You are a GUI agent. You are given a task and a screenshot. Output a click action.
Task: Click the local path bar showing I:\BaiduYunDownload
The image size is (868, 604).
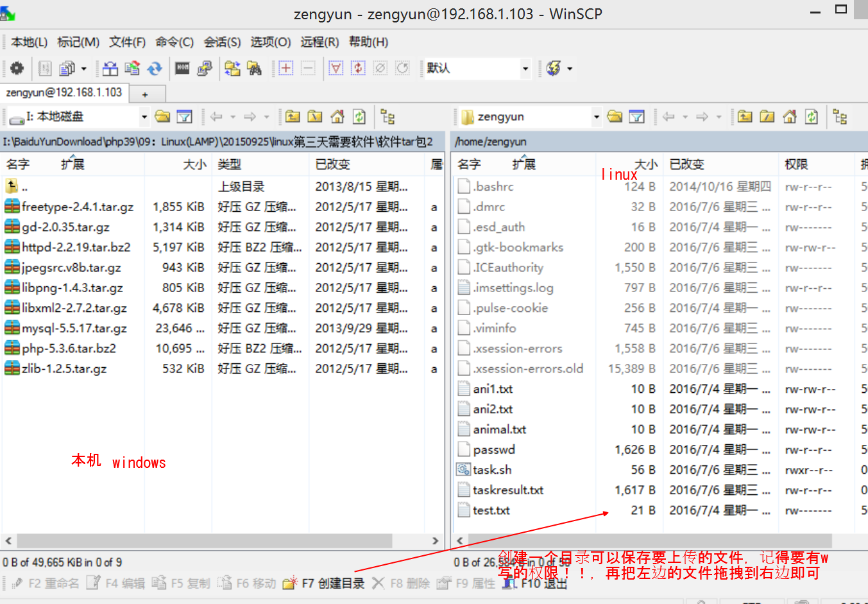tap(222, 142)
